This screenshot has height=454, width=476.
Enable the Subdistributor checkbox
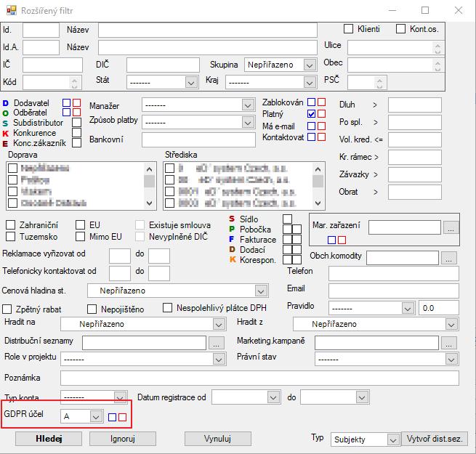[76, 122]
